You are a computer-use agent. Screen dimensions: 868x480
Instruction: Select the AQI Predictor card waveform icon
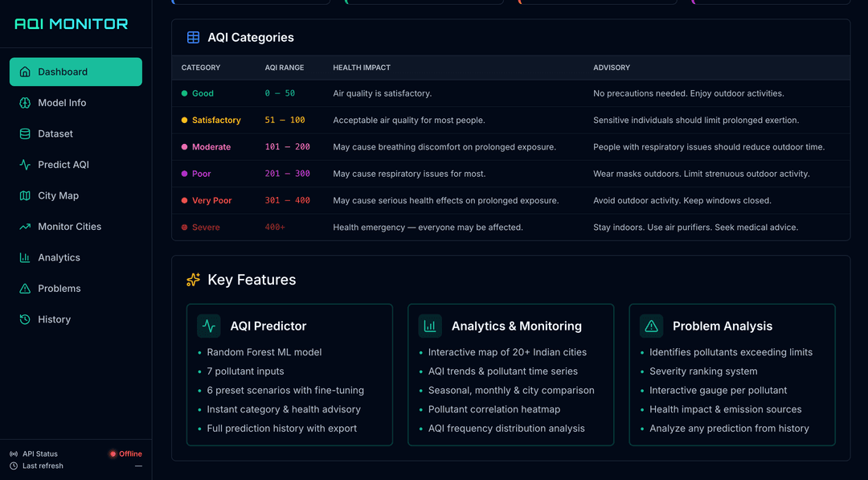coord(209,326)
